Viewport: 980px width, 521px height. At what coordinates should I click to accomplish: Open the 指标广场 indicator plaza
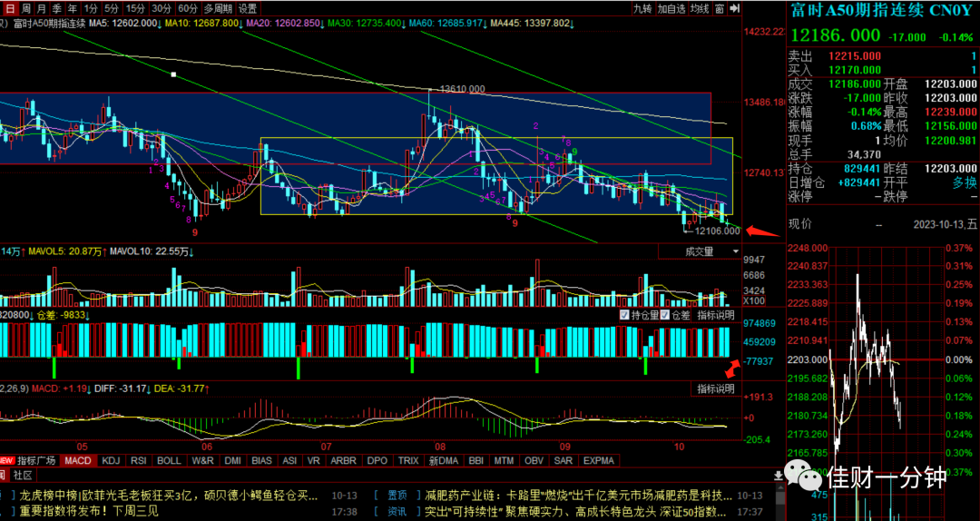point(36,460)
